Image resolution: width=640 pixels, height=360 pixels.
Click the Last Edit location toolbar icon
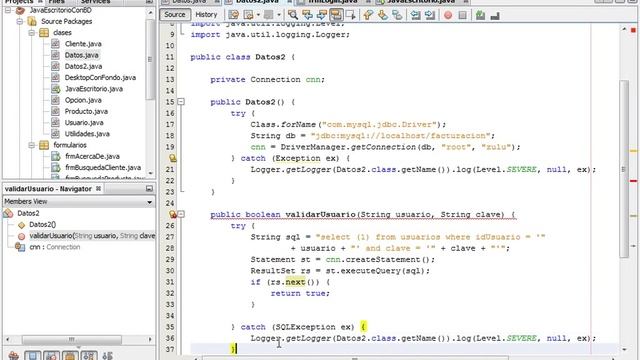(233, 15)
